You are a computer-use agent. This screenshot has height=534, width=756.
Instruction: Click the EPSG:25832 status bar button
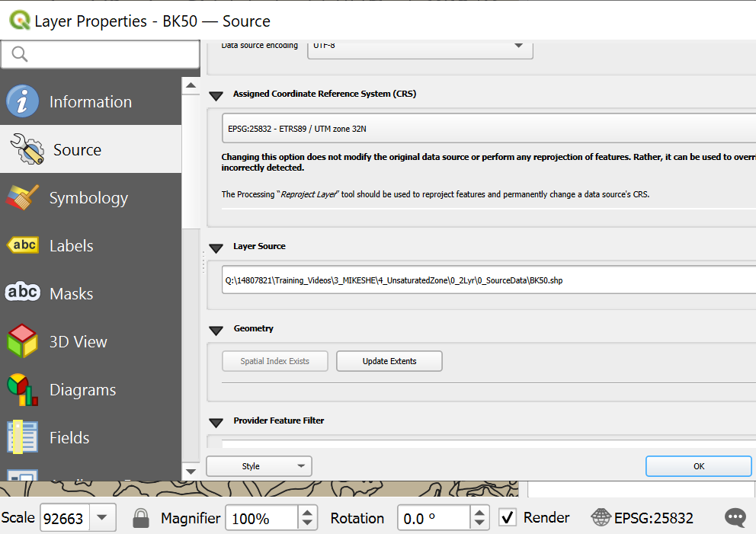642,517
